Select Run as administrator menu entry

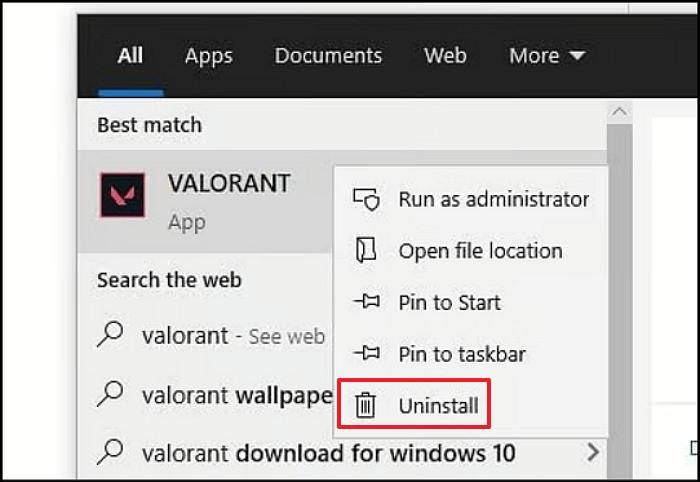coord(493,199)
